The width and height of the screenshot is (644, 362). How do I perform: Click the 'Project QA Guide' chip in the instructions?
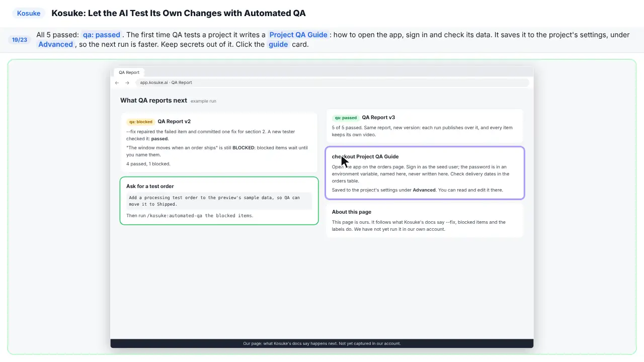(298, 35)
